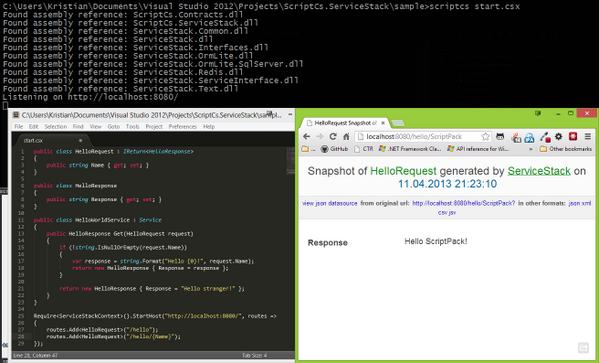This screenshot has width=599, height=363.
Task: Open Chrome home page icon
Action: click(346, 136)
